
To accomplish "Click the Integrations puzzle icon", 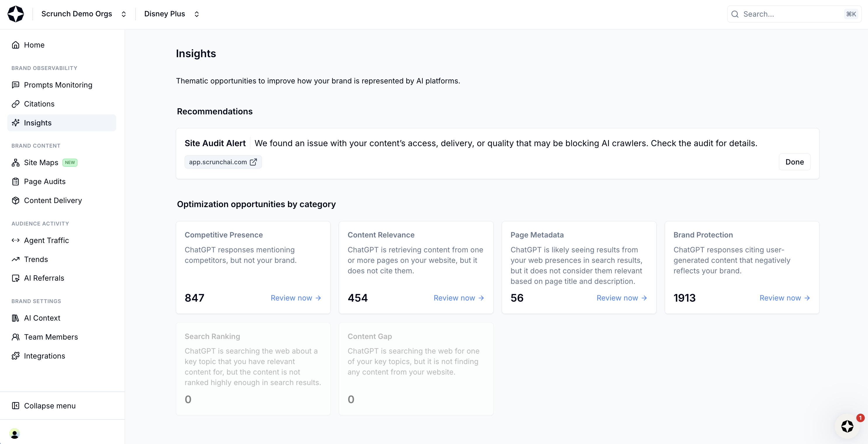I will [x=15, y=356].
